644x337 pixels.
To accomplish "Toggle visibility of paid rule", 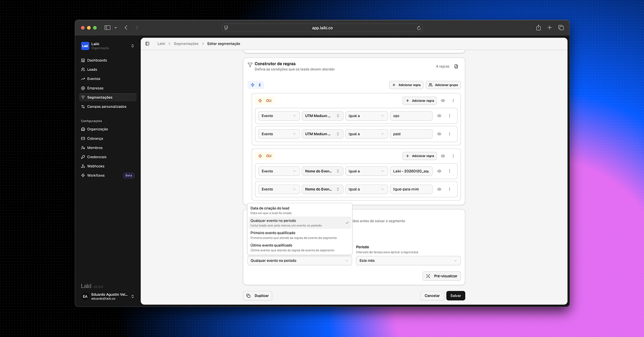I will (x=439, y=134).
